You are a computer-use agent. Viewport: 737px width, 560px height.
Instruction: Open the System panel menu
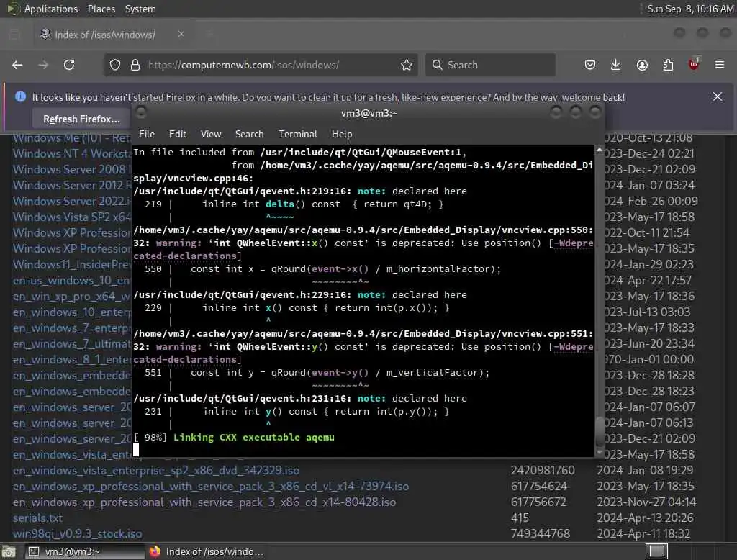coord(140,9)
